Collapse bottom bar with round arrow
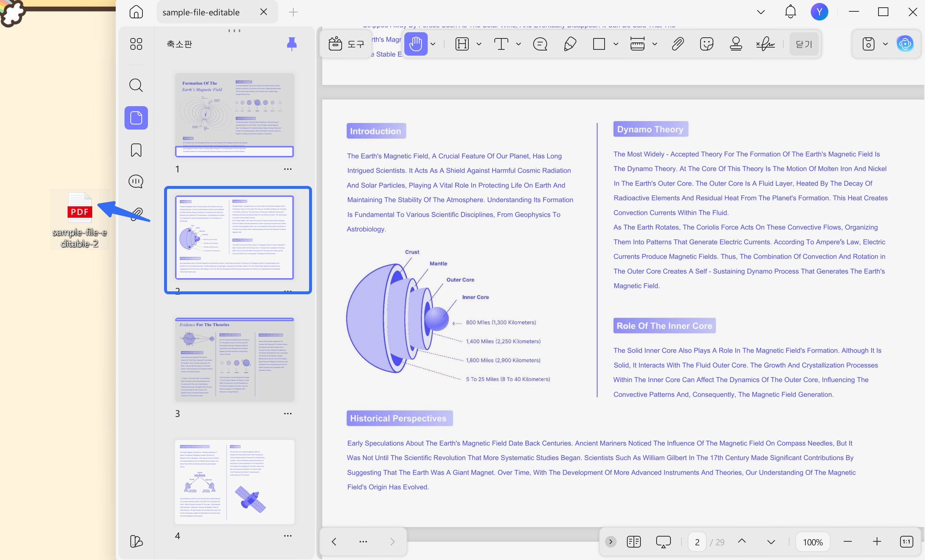 pos(610,541)
